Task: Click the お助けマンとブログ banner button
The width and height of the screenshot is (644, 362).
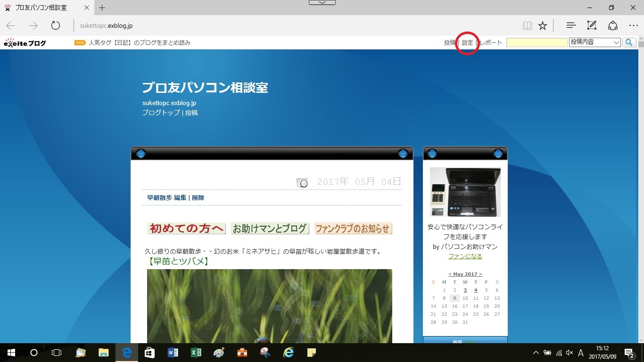Action: point(270,229)
